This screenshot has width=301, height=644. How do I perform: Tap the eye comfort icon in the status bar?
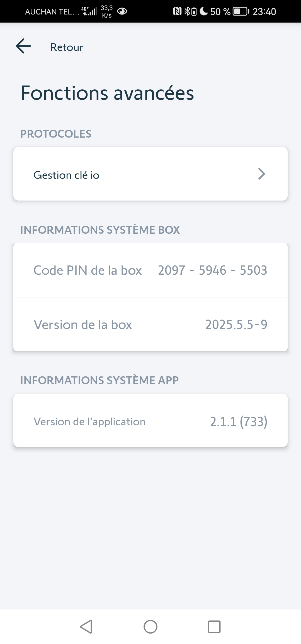[122, 11]
